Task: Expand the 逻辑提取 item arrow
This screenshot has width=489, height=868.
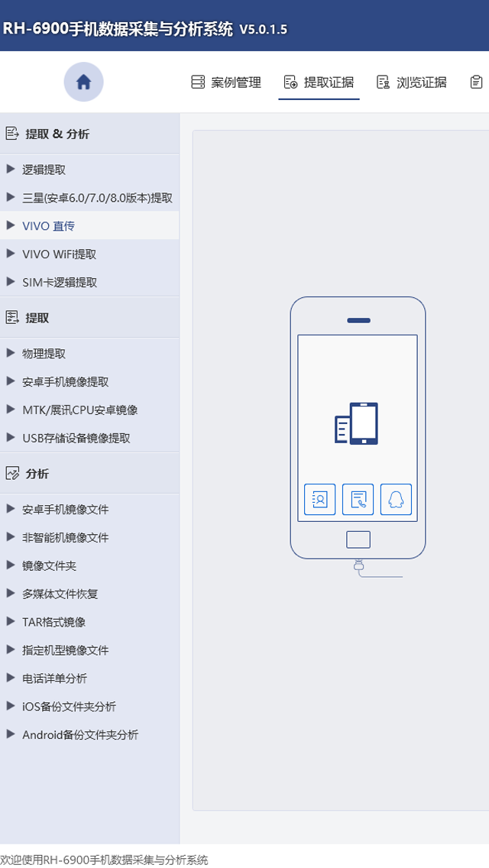Action: [x=10, y=170]
